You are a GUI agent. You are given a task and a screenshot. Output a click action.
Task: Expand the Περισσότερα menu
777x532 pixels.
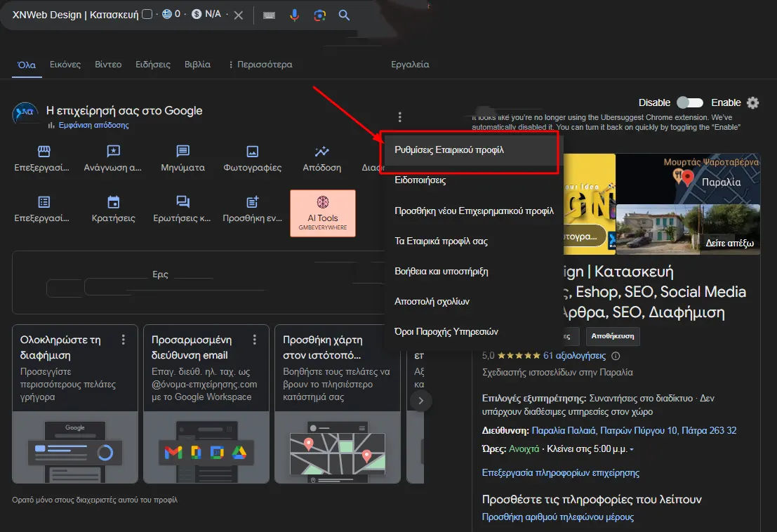pyautogui.click(x=260, y=65)
